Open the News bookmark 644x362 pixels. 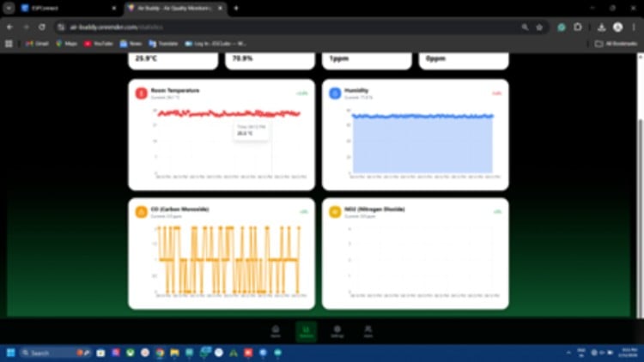click(131, 44)
